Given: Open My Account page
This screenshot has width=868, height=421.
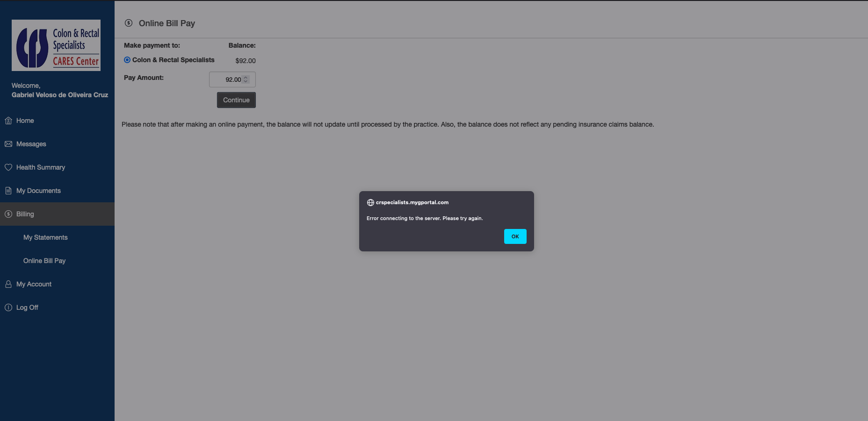Looking at the screenshot, I should point(57,284).
